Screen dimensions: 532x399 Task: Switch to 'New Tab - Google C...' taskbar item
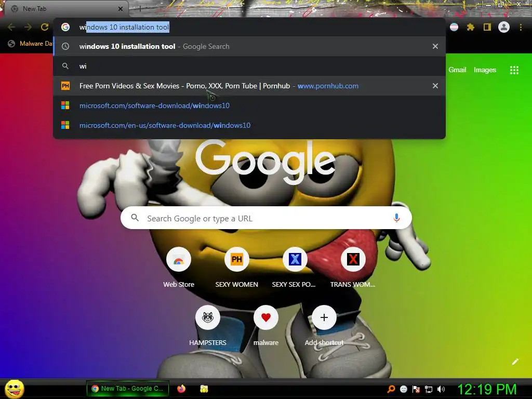point(128,389)
